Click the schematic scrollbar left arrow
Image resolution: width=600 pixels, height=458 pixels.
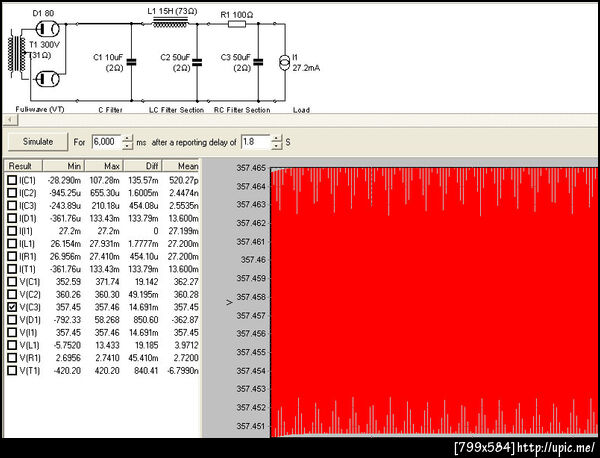pyautogui.click(x=10, y=120)
